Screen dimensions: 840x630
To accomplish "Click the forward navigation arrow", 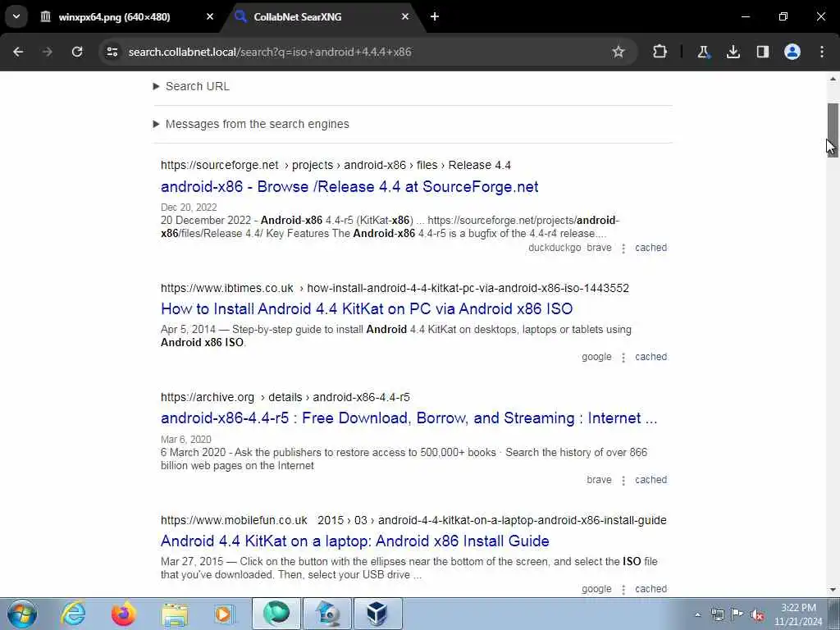I will click(x=48, y=52).
